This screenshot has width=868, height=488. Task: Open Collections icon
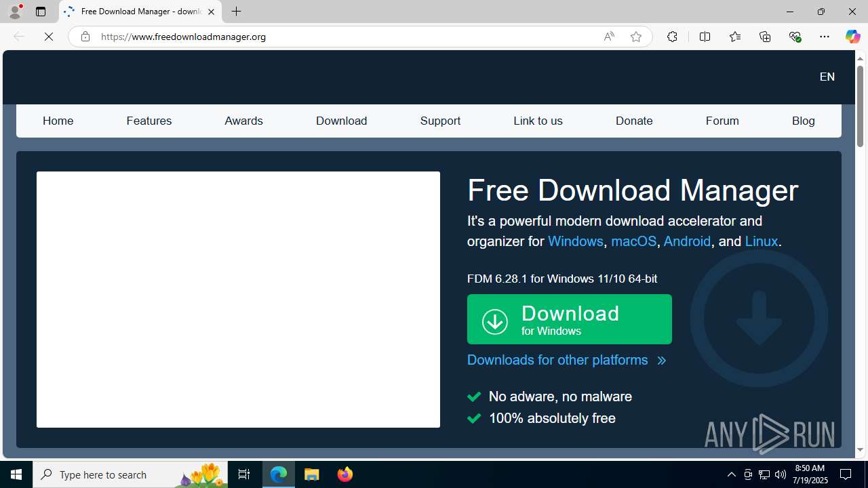click(765, 37)
